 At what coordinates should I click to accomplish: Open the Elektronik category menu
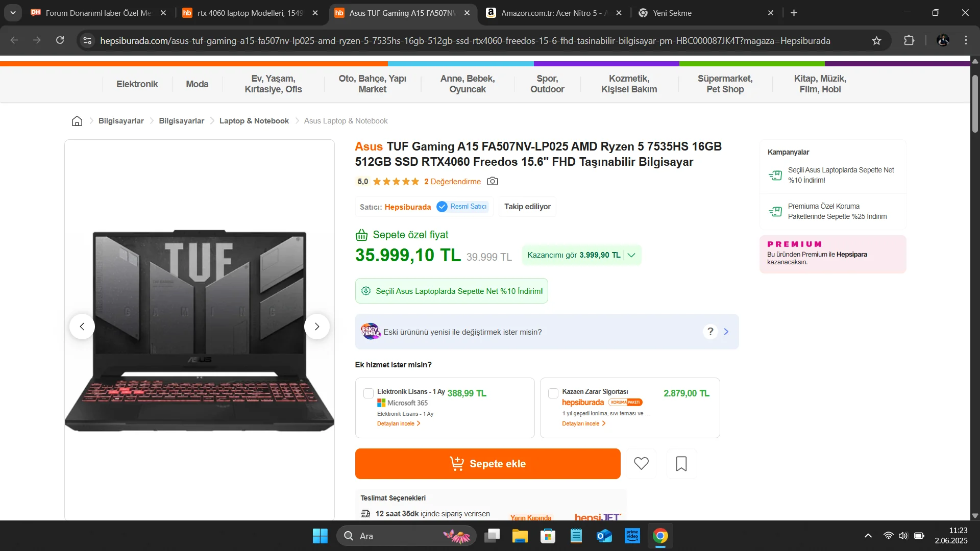click(137, 84)
